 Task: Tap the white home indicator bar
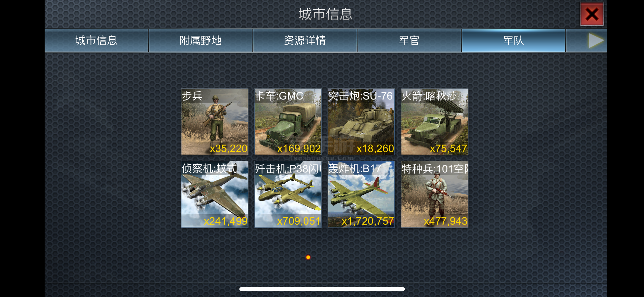click(x=322, y=289)
